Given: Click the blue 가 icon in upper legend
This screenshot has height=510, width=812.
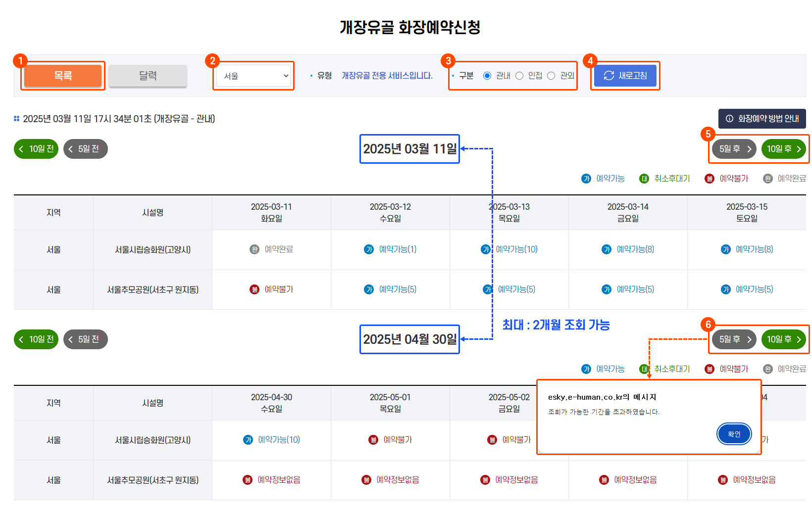Looking at the screenshot, I should coord(586,179).
